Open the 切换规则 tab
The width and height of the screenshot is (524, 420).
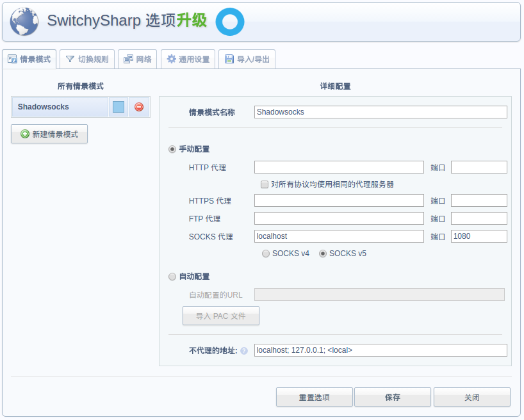(87, 59)
